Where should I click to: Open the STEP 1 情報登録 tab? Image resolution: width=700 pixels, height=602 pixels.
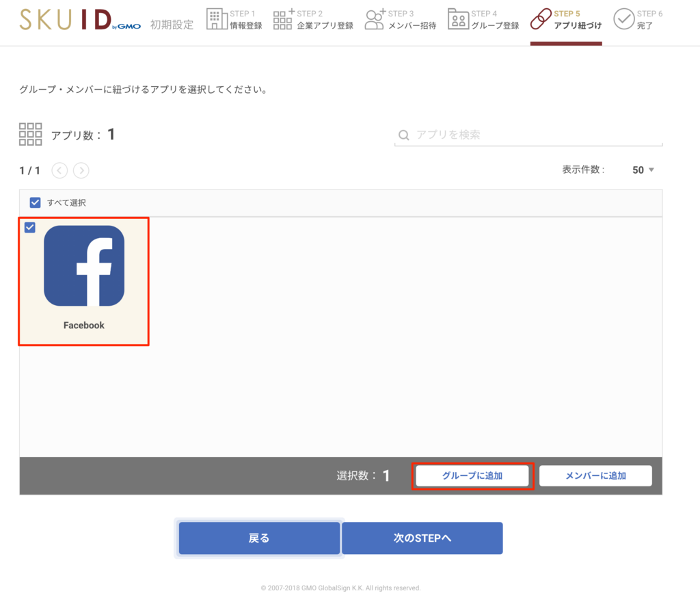pos(234,20)
